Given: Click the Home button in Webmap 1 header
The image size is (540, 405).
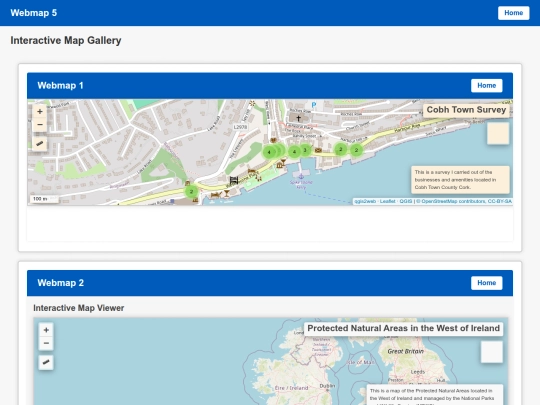Looking at the screenshot, I should click(486, 85).
